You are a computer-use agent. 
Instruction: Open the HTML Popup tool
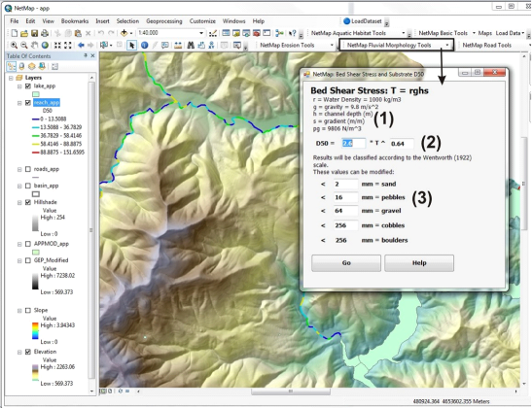(x=165, y=45)
